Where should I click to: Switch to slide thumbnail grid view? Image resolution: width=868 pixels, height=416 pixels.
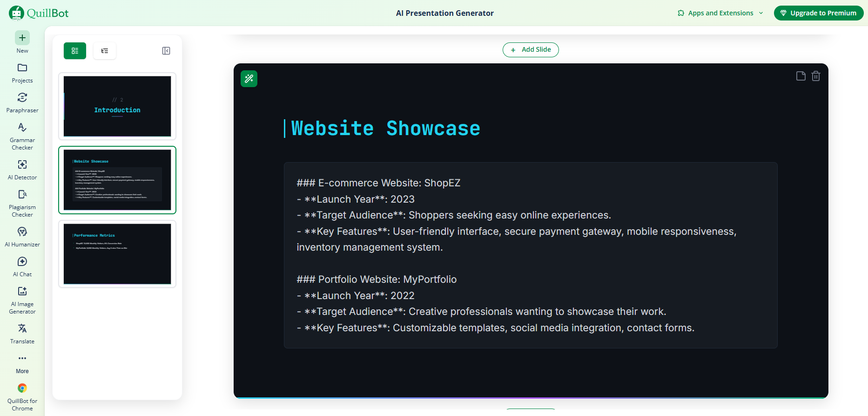coord(75,51)
